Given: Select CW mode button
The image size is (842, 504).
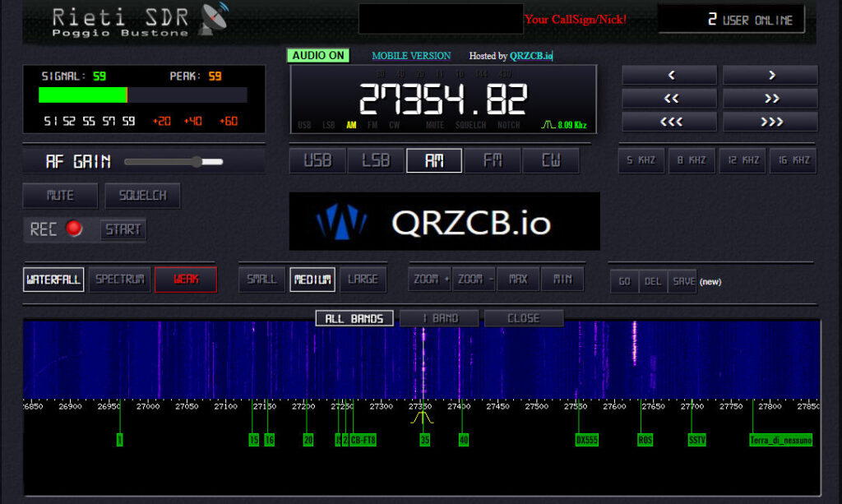Looking at the screenshot, I should pos(550,160).
